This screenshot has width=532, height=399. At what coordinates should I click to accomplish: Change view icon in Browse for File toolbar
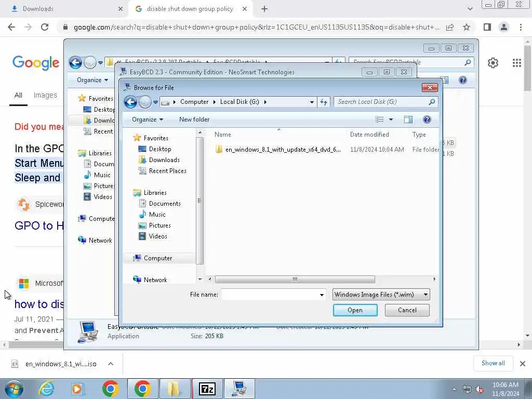point(379,119)
